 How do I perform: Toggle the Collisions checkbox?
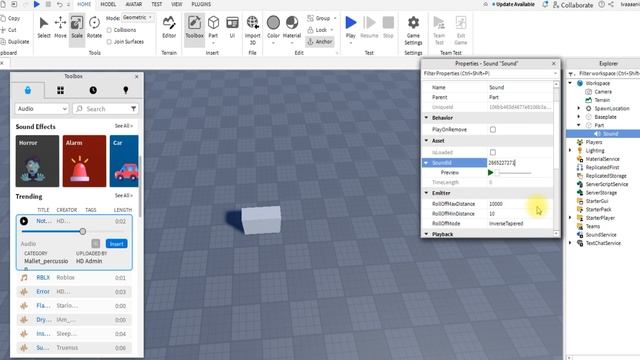109,30
